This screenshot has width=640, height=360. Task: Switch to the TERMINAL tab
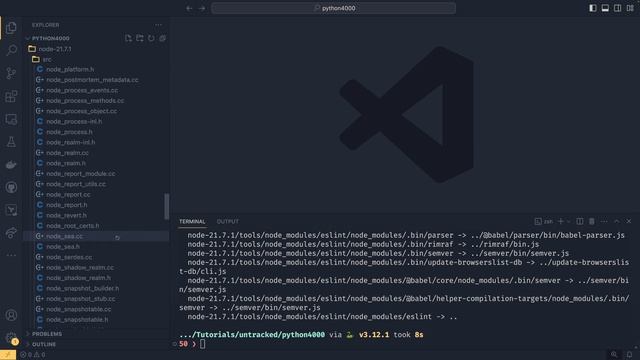[x=192, y=221]
